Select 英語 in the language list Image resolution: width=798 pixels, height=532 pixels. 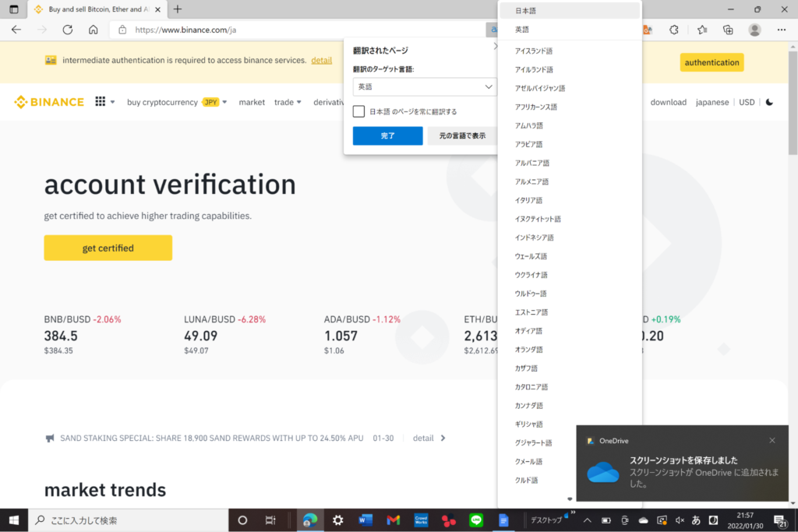tap(570, 30)
